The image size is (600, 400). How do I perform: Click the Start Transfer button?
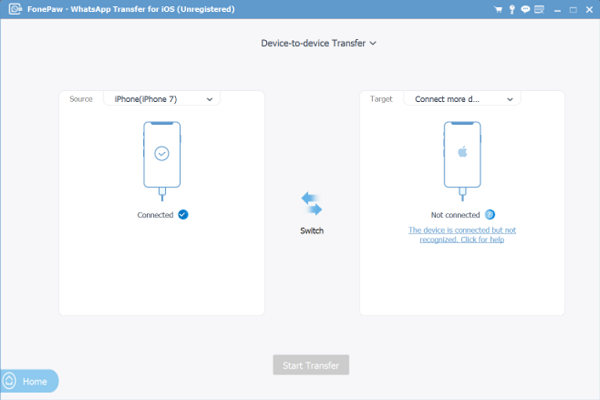(x=311, y=365)
